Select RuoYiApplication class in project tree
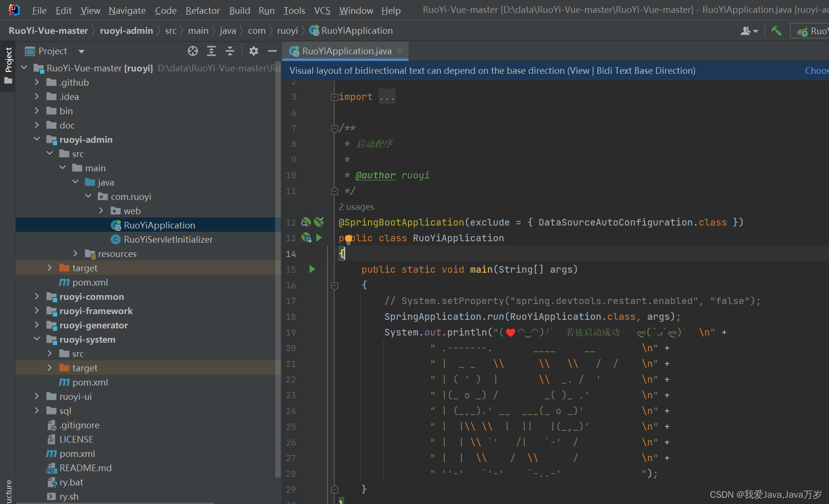The height and width of the screenshot is (504, 829). point(159,225)
